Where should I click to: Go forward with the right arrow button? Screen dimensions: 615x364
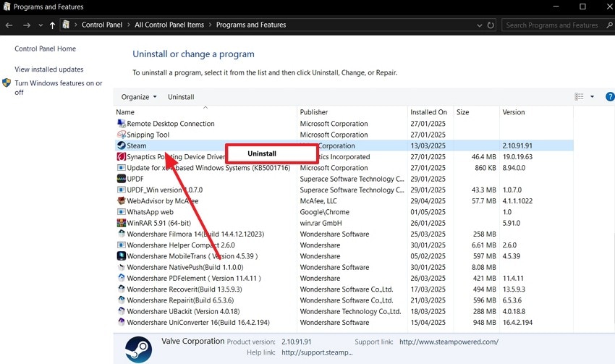[26, 25]
